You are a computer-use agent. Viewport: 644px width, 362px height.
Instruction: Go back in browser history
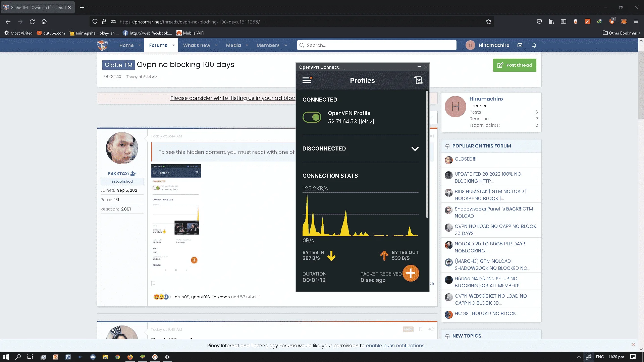(x=8, y=22)
